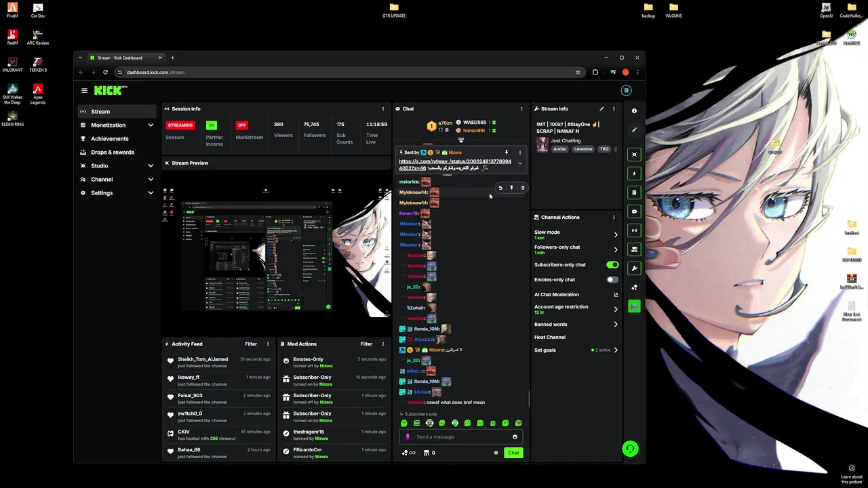This screenshot has width=868, height=488.
Task: Expand the pinned message chevron
Action: (x=520, y=163)
